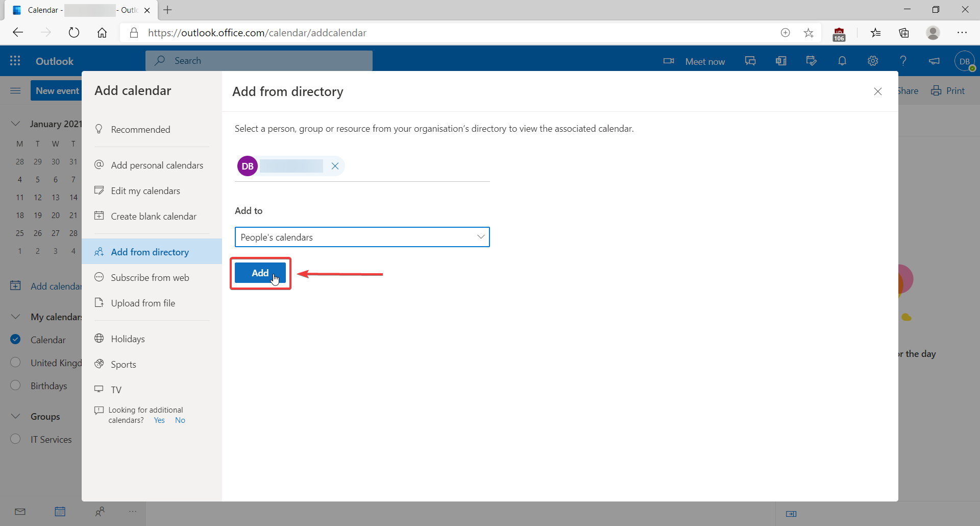
Task: Open Notifications bell icon
Action: (x=842, y=61)
